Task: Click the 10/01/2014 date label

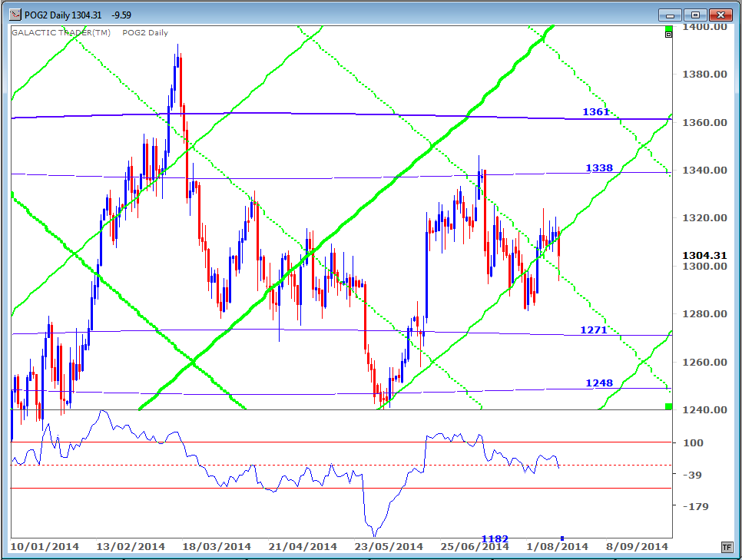Action: [x=45, y=546]
